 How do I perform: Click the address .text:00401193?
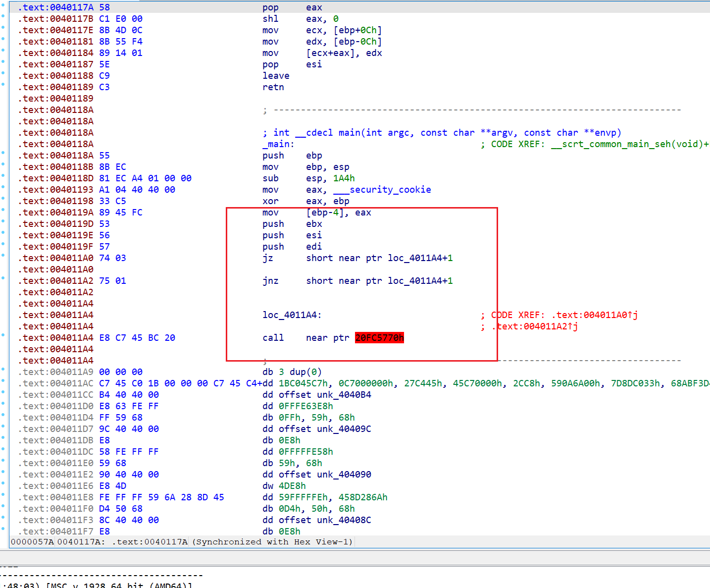(x=55, y=190)
